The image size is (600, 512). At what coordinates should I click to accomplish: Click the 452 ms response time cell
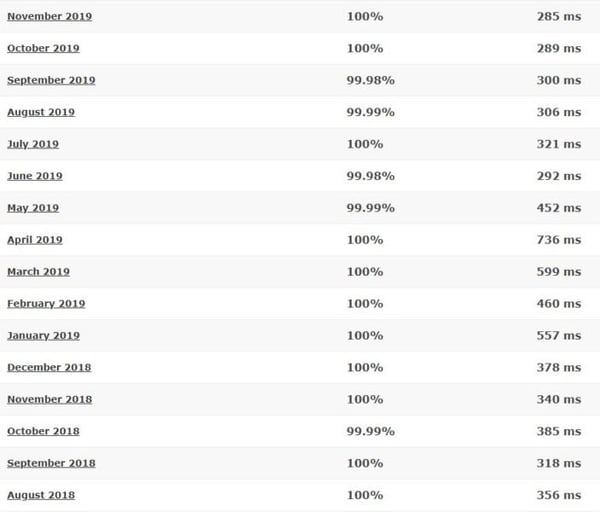click(x=558, y=208)
